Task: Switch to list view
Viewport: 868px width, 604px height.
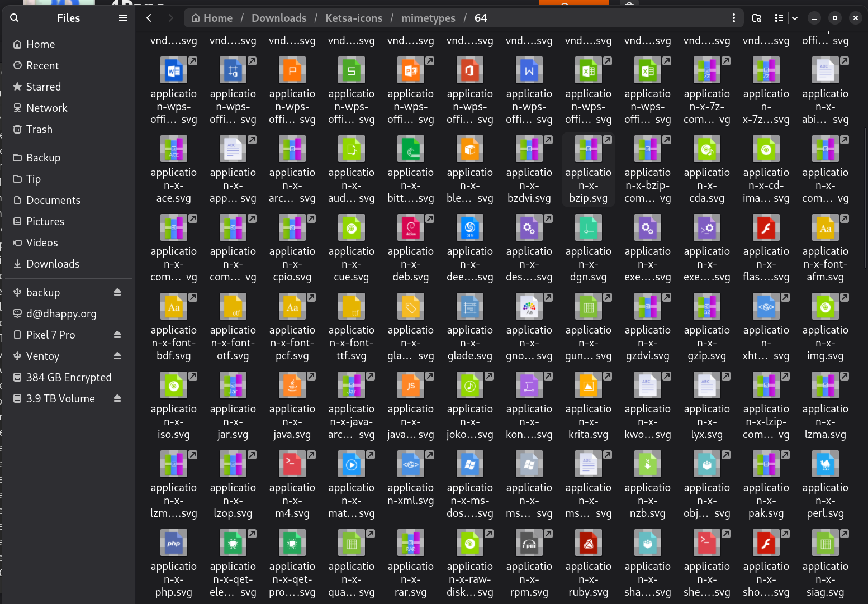Action: (x=778, y=18)
